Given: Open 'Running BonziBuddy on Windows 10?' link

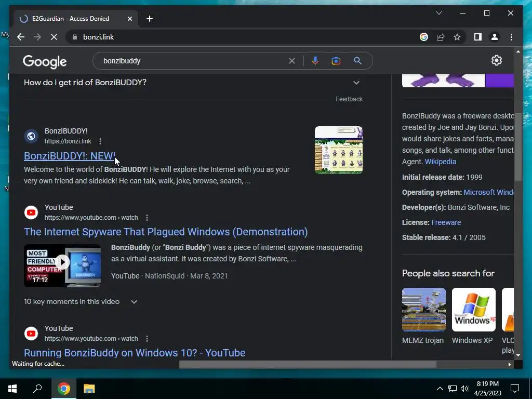Looking at the screenshot, I should [x=135, y=353].
